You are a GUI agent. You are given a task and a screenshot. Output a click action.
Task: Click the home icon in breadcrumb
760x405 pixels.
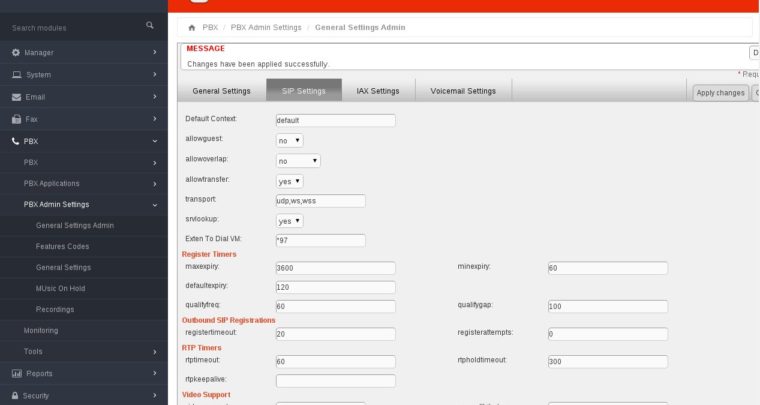192,26
